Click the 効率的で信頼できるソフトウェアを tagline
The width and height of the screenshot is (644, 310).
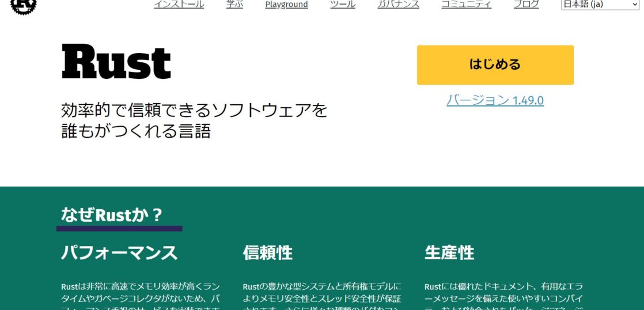[x=194, y=110]
